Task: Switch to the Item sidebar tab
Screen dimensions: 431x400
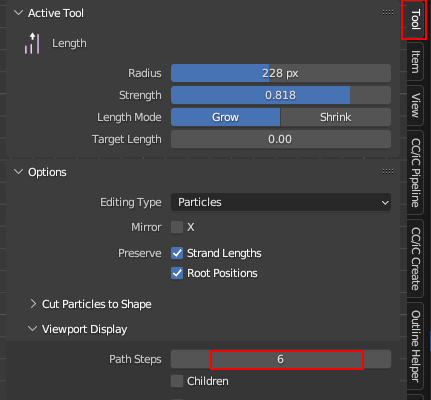Action: [x=415, y=62]
